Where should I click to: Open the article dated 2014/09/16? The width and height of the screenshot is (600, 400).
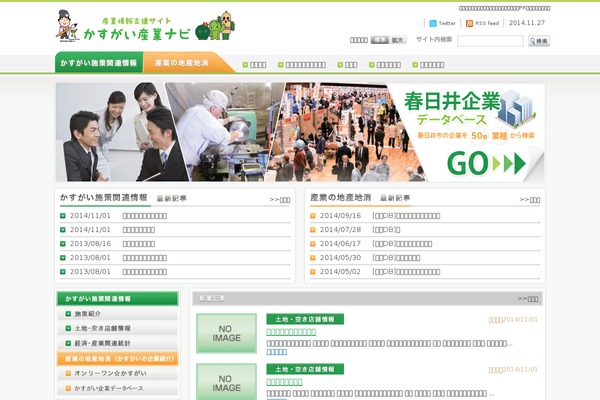pos(406,216)
